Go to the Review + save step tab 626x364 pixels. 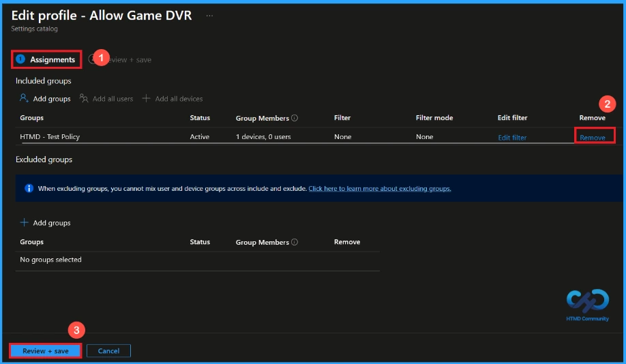120,59
